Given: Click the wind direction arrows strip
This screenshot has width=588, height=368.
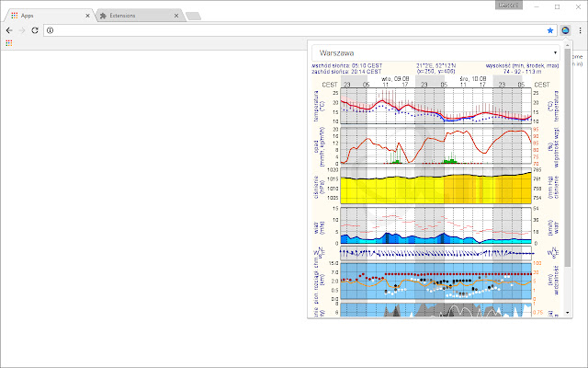Looking at the screenshot, I should pos(435,253).
